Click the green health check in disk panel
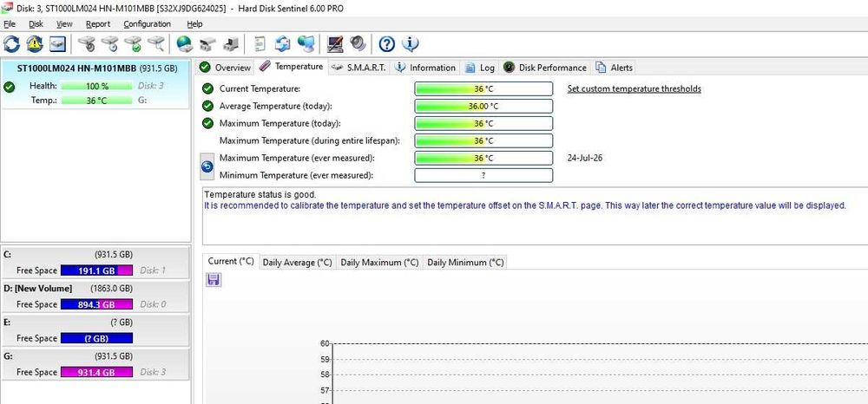The height and width of the screenshot is (404, 868). click(x=9, y=87)
